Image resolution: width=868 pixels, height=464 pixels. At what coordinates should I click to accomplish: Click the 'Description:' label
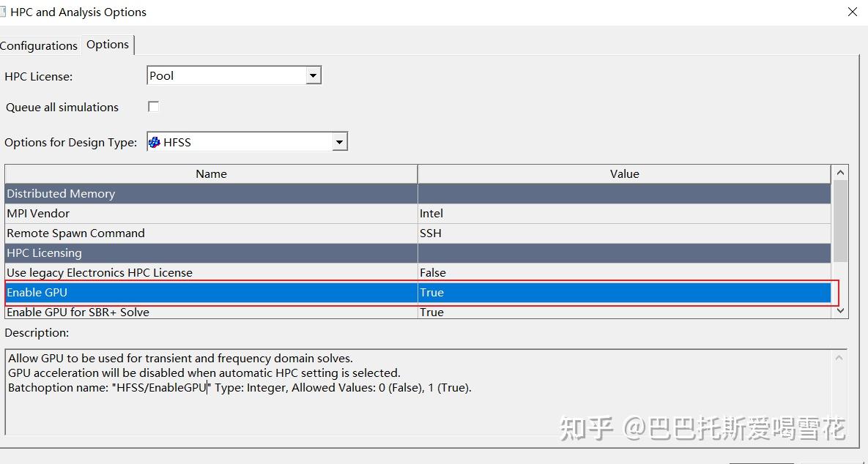pos(37,333)
